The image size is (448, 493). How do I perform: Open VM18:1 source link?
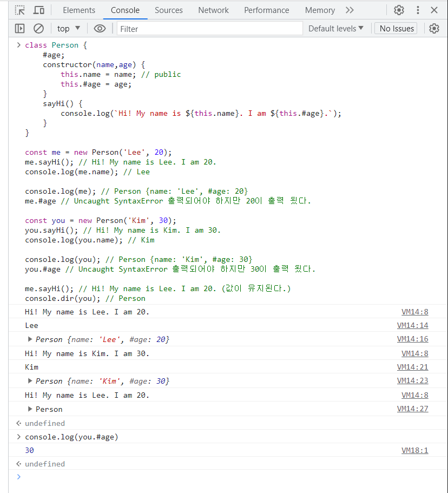(x=414, y=450)
